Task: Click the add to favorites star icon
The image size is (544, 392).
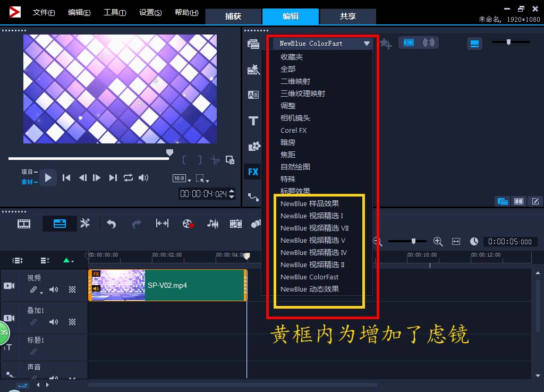Action: click(386, 44)
